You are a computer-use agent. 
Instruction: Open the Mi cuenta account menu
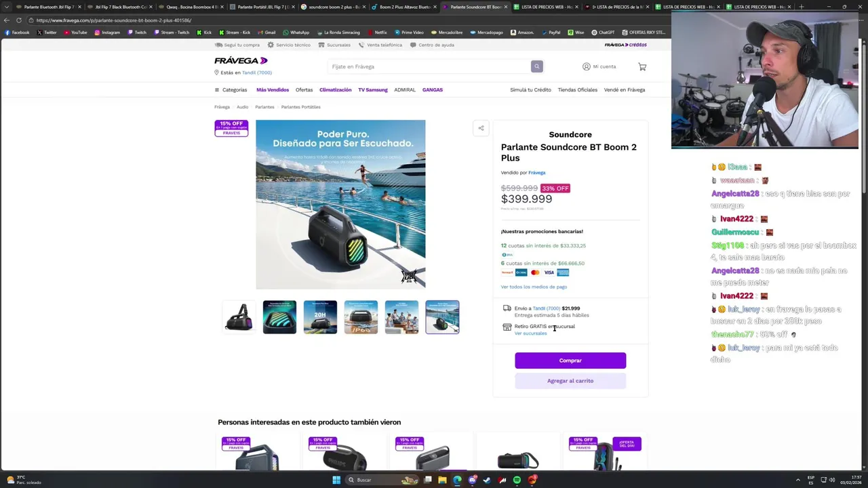click(x=599, y=66)
